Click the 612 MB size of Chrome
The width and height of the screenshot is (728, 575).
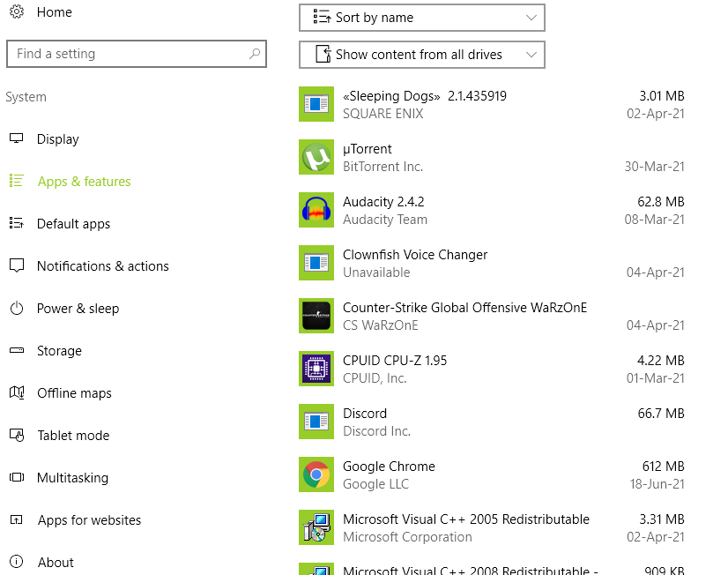tap(664, 467)
